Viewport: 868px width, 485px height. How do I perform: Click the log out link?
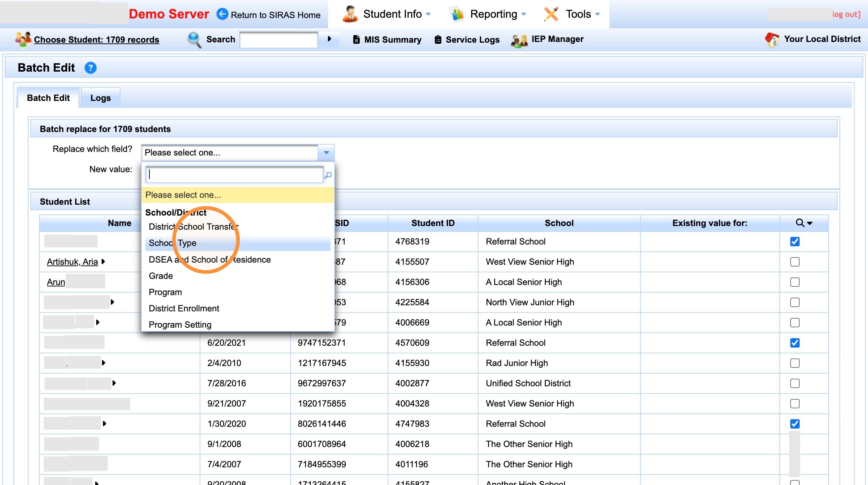(x=846, y=14)
